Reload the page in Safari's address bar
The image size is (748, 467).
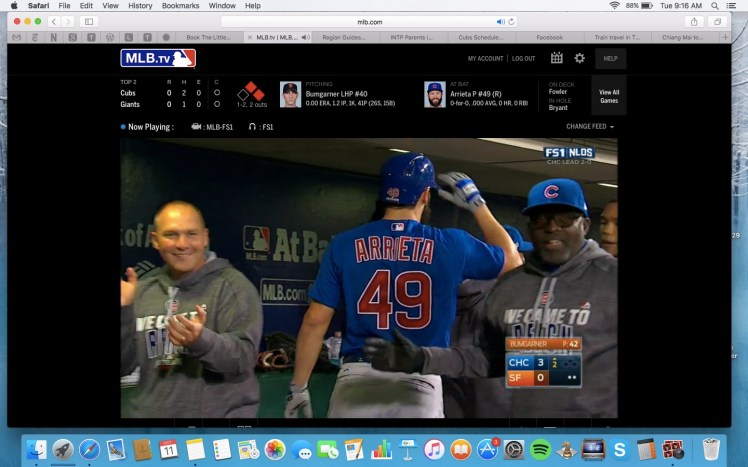pyautogui.click(x=512, y=21)
